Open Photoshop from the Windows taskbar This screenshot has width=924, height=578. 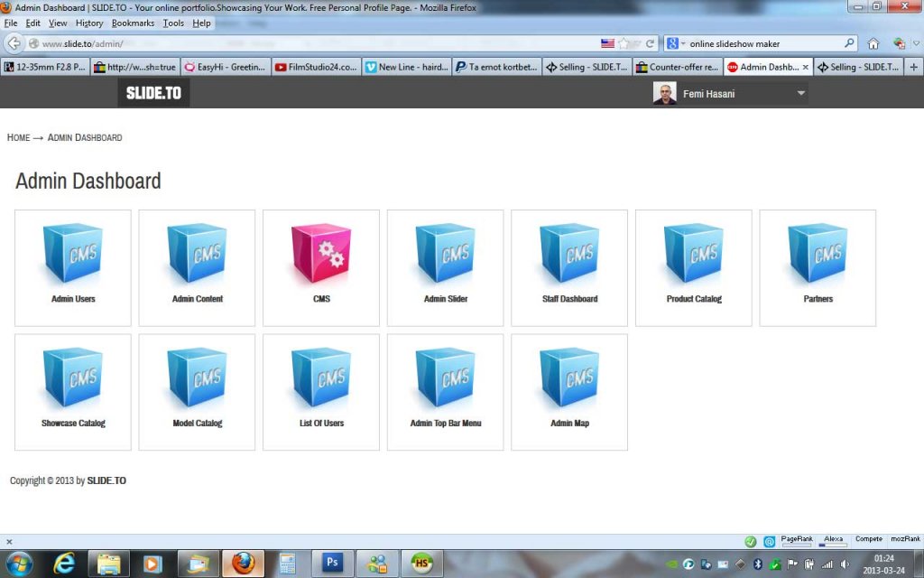click(x=332, y=564)
